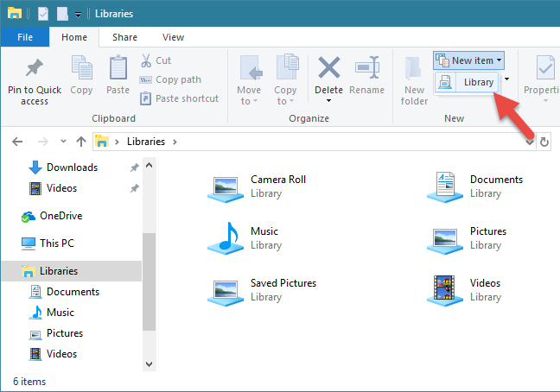
Task: Select Libraries in navigation pane
Action: coord(72,271)
